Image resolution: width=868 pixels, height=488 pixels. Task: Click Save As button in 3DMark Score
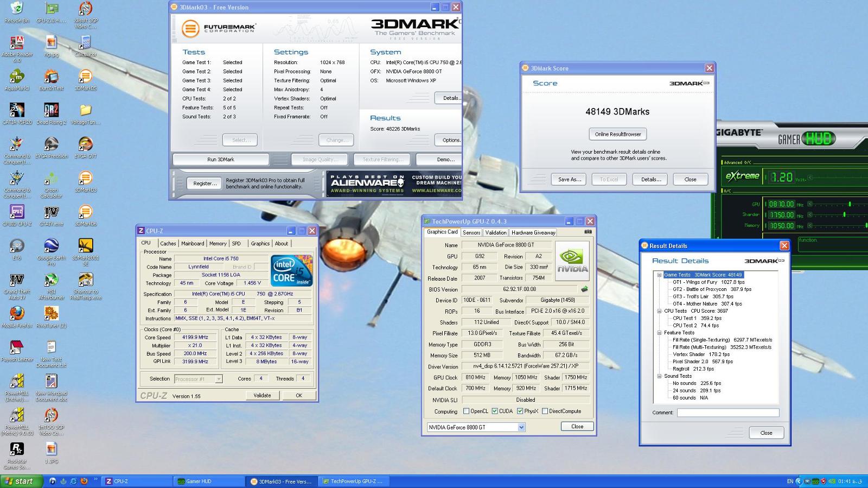point(569,179)
